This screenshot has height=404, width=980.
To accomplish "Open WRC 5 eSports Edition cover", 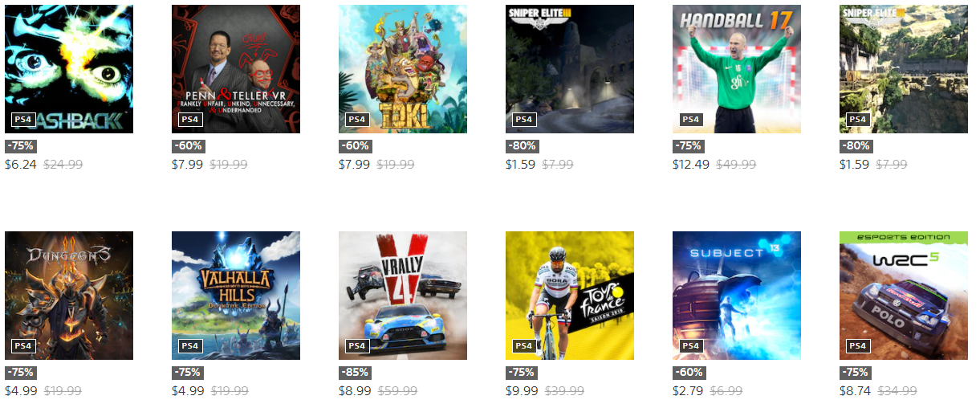I will [904, 296].
